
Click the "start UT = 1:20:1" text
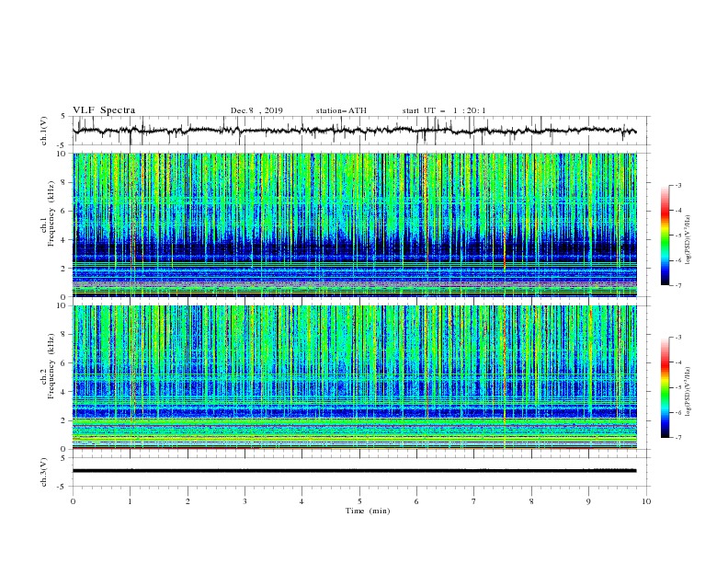444,110
